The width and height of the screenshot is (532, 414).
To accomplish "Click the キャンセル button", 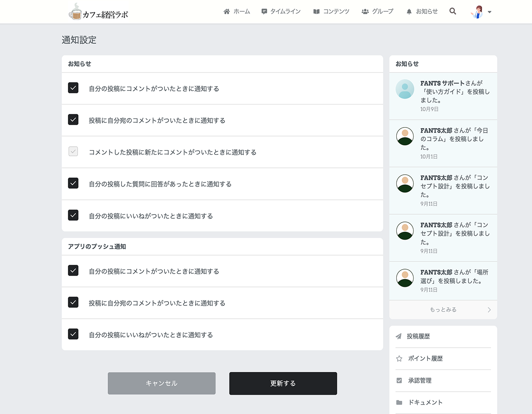I will [x=162, y=384].
